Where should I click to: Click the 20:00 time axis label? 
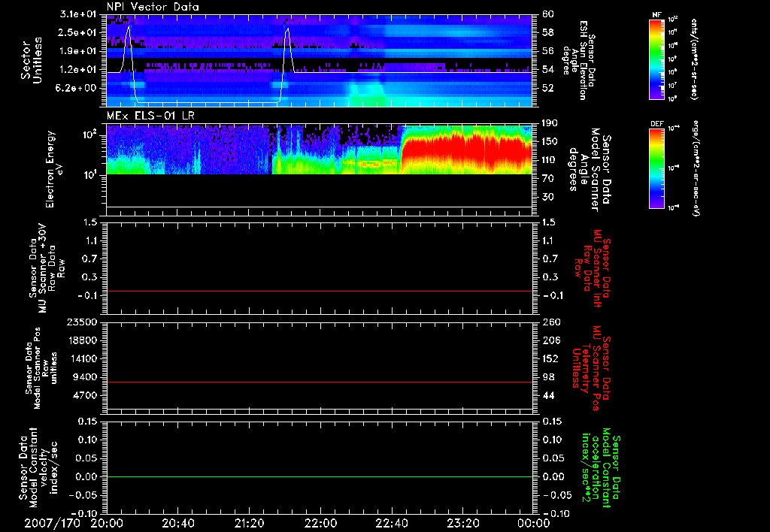(107, 522)
